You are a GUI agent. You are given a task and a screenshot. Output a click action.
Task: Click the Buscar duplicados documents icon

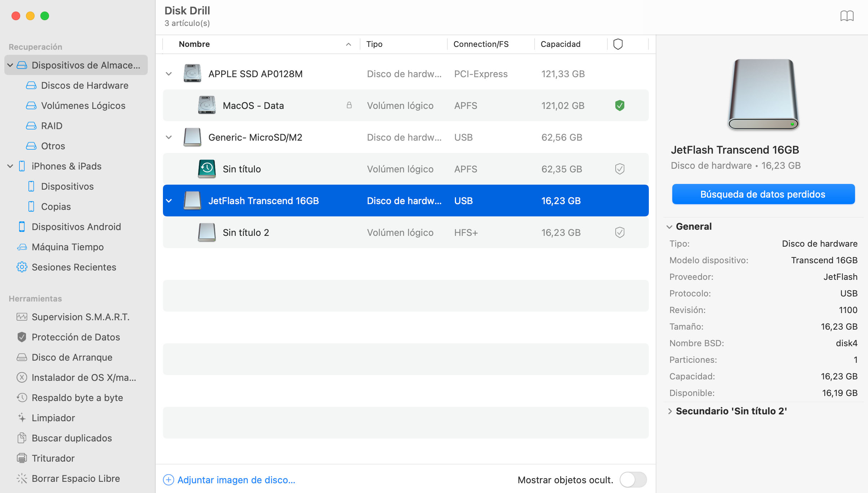pyautogui.click(x=22, y=438)
